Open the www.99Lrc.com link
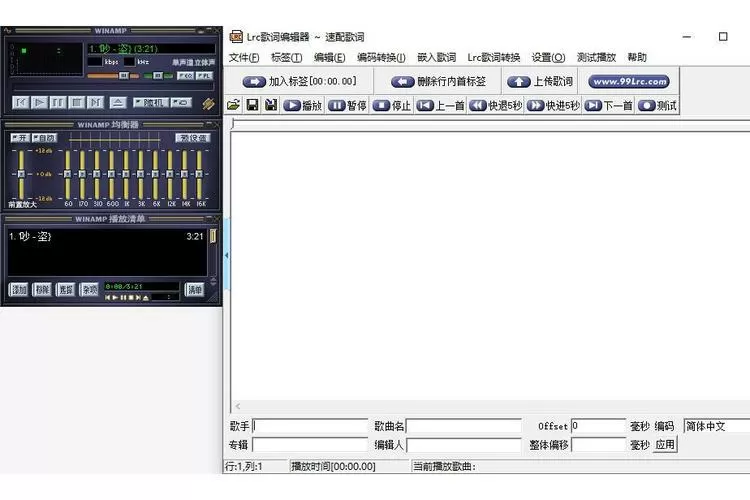 (x=629, y=81)
